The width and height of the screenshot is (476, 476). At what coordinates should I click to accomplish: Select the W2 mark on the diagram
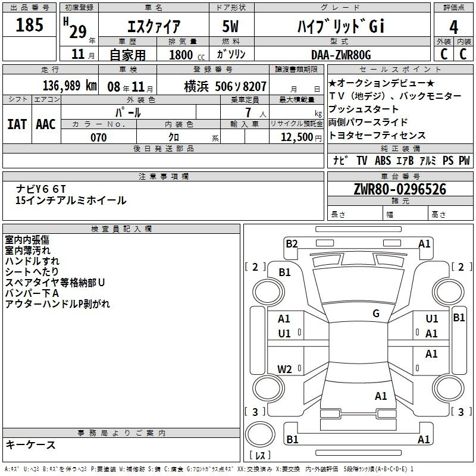click(284, 369)
